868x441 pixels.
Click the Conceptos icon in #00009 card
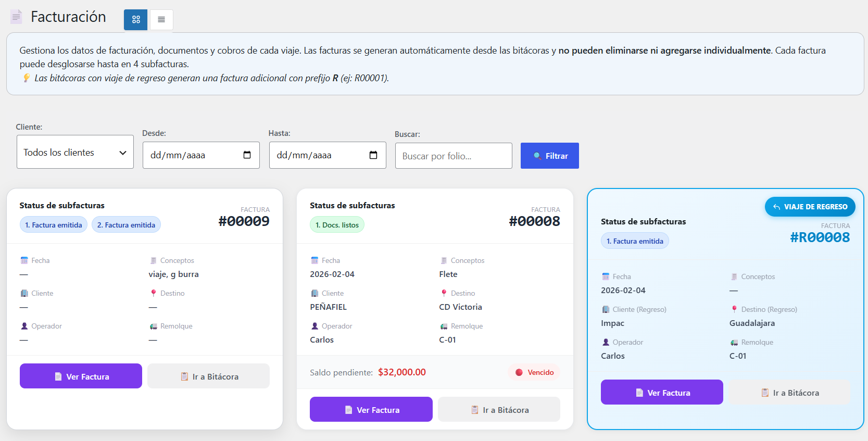pyautogui.click(x=153, y=260)
